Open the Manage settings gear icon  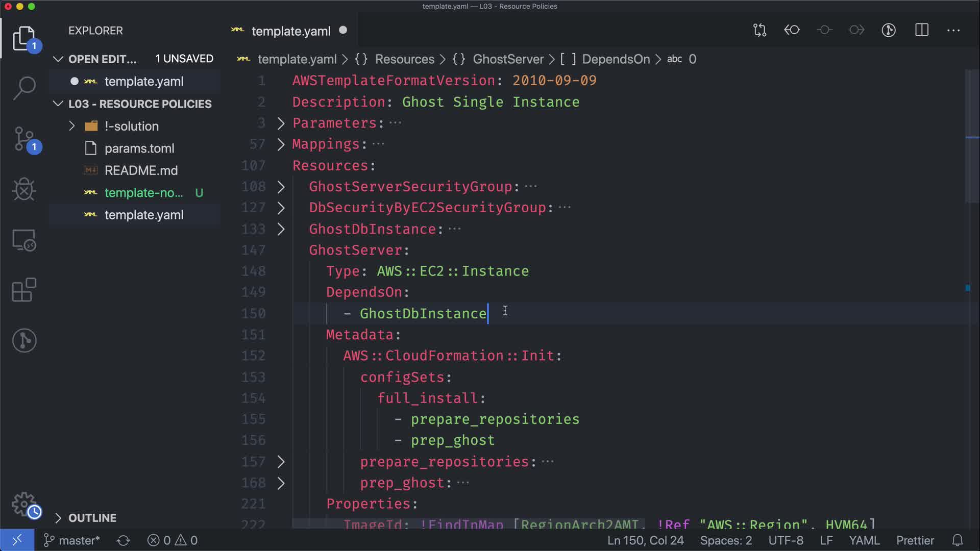click(x=24, y=505)
